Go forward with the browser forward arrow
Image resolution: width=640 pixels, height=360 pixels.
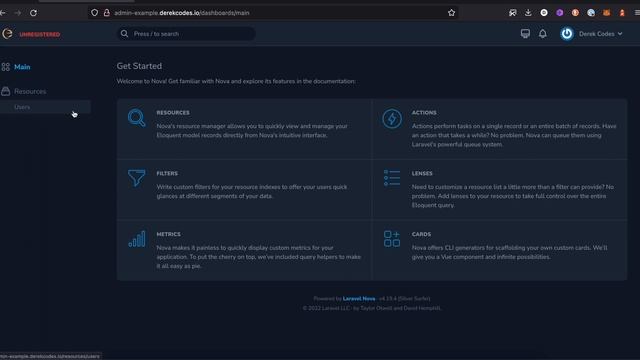(18, 13)
